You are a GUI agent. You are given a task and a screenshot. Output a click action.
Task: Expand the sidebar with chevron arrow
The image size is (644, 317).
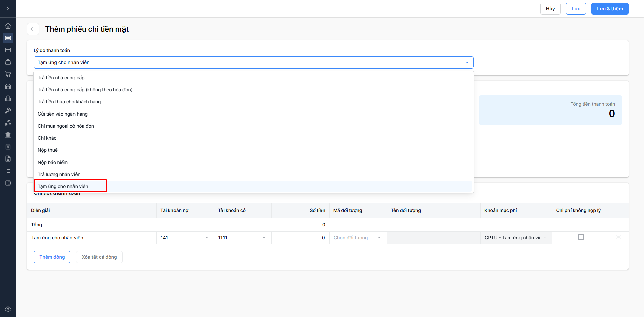click(8, 9)
